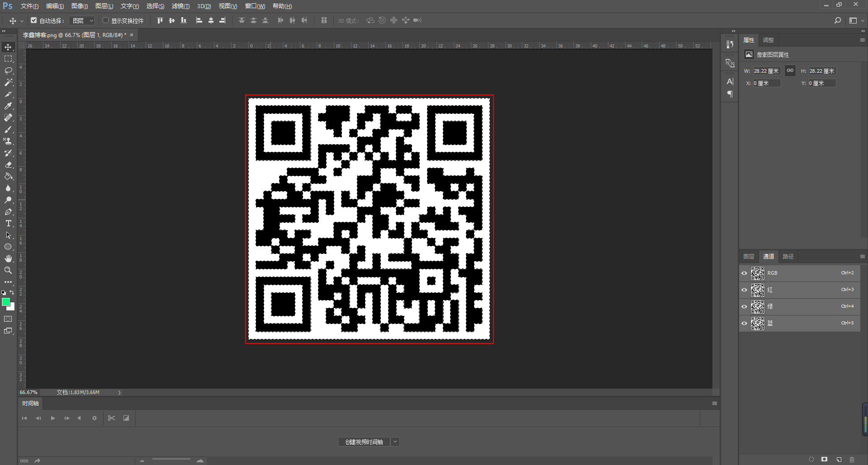Enable the 显示变换控件 checkbox
The image size is (868, 465).
(105, 20)
